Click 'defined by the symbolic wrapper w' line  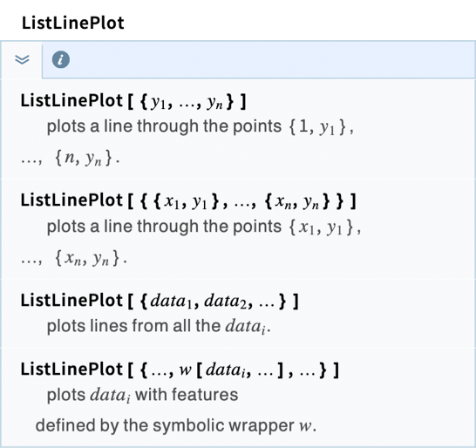[176, 425]
